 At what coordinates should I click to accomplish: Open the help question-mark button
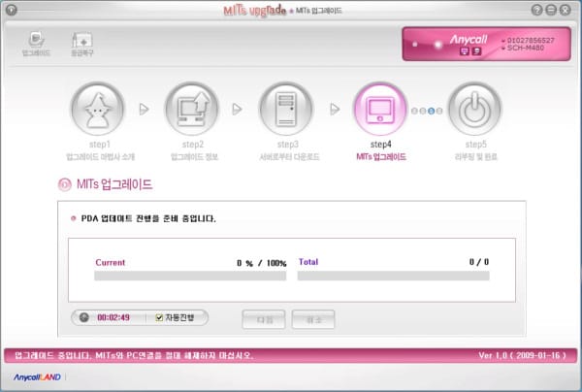click(x=536, y=10)
